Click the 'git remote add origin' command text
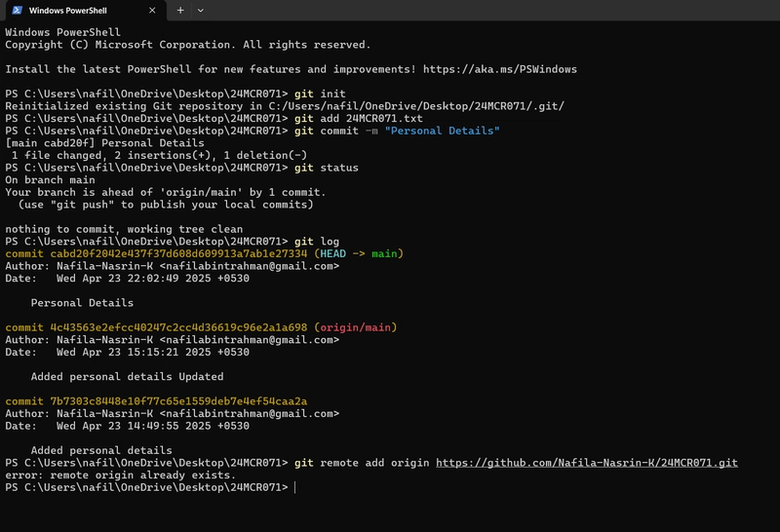The height and width of the screenshot is (532, 780). [362, 463]
